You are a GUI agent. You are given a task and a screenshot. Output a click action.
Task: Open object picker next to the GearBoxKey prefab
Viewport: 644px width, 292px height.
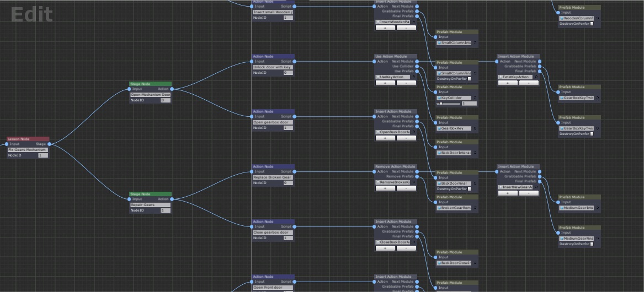(x=475, y=128)
